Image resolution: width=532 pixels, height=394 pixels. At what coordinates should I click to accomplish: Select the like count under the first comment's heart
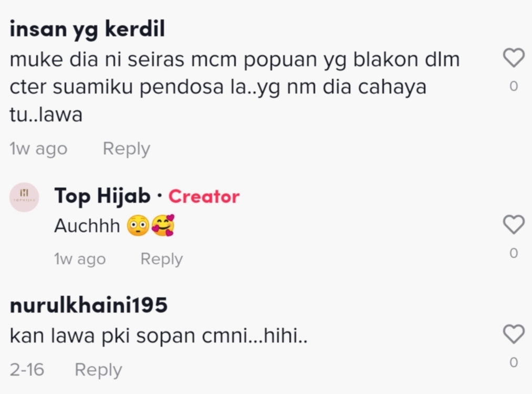(514, 86)
